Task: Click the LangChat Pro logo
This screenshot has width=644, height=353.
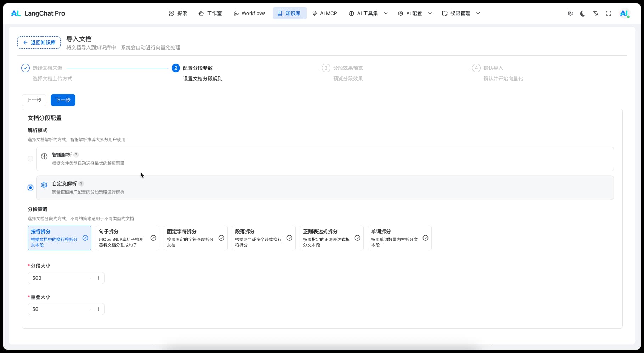Action: pos(38,13)
